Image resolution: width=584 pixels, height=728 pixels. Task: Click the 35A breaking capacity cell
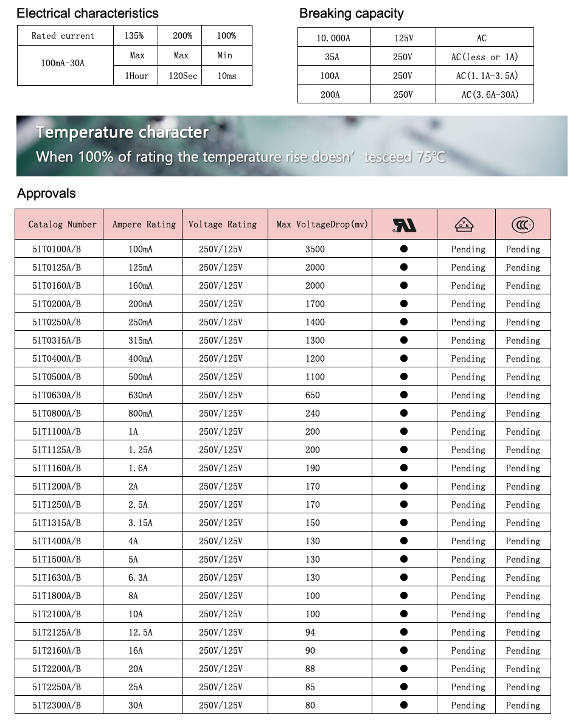[x=334, y=57]
